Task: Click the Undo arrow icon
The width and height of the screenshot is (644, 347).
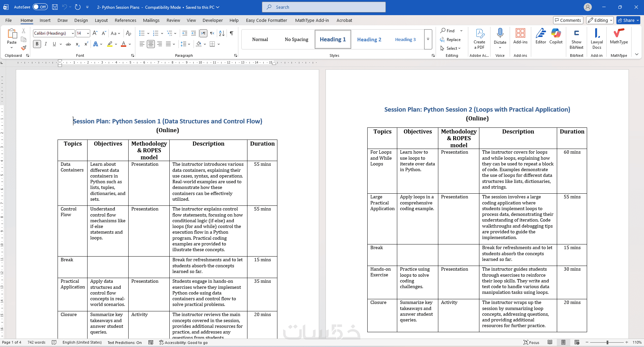Action: tap(65, 7)
